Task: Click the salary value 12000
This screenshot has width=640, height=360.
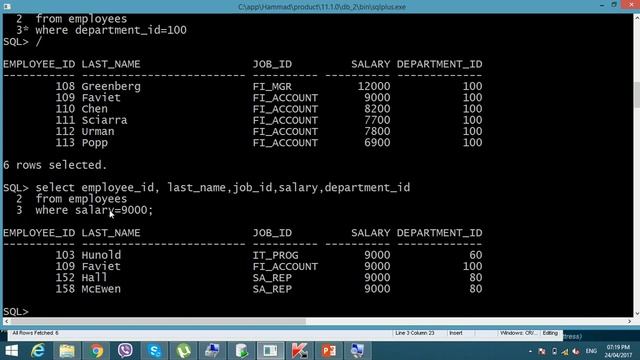Action: (374, 87)
